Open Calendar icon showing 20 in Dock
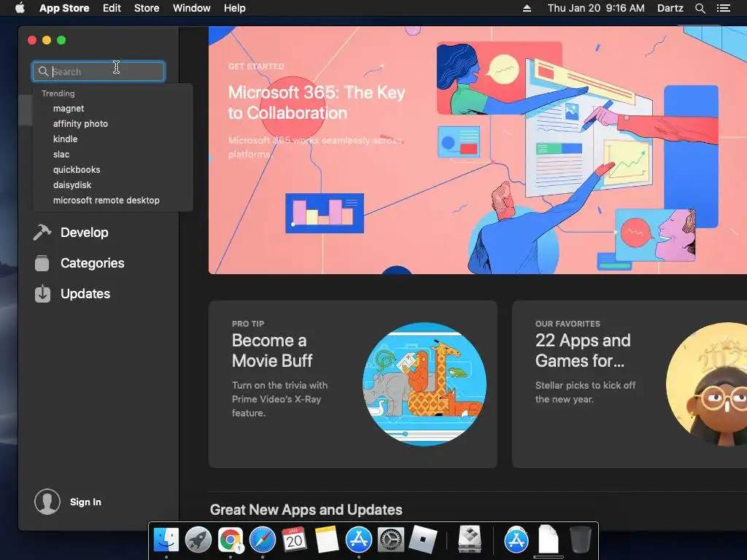Screen dimensions: 747x560 click(x=295, y=540)
